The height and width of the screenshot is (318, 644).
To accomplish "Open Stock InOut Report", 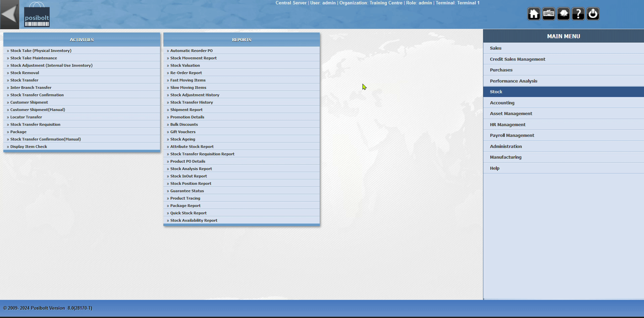I will (x=241, y=176).
